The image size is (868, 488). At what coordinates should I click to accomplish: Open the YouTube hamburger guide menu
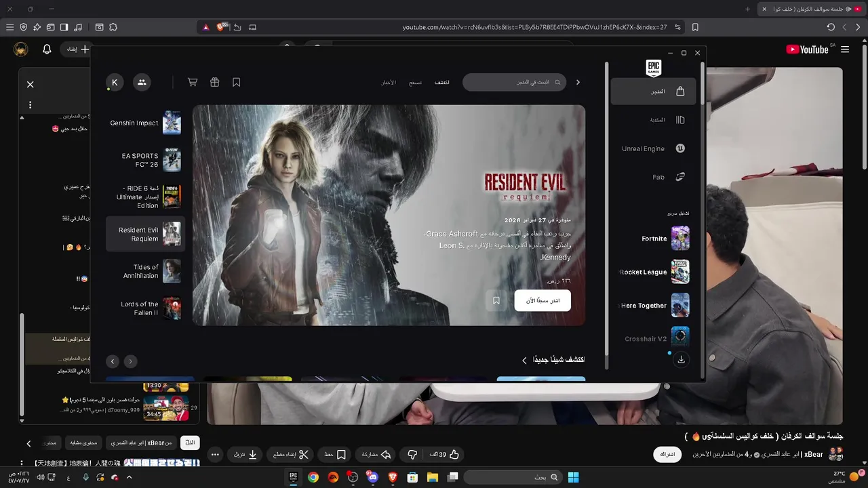click(845, 49)
